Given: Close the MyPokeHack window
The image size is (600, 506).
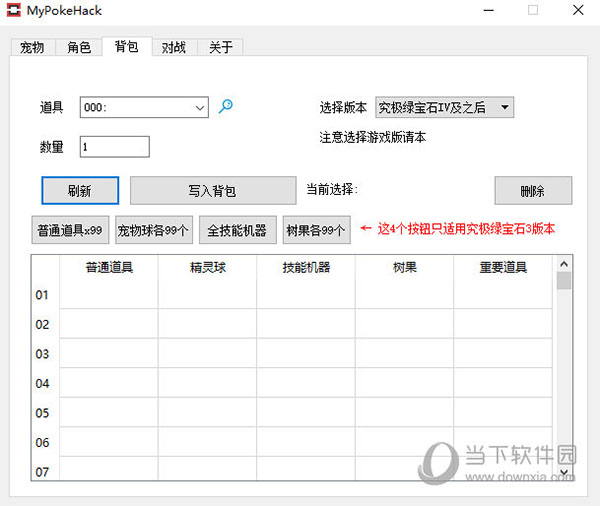Looking at the screenshot, I should pyautogui.click(x=578, y=10).
